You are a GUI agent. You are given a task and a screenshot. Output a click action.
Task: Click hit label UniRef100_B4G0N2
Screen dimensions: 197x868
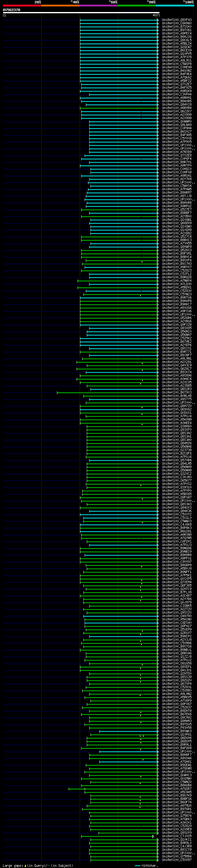pos(177,71)
